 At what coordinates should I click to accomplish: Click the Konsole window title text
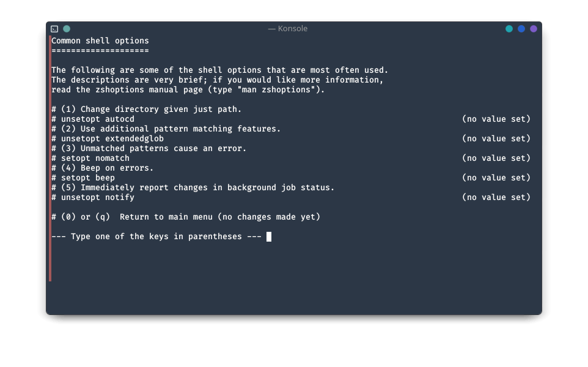(288, 29)
